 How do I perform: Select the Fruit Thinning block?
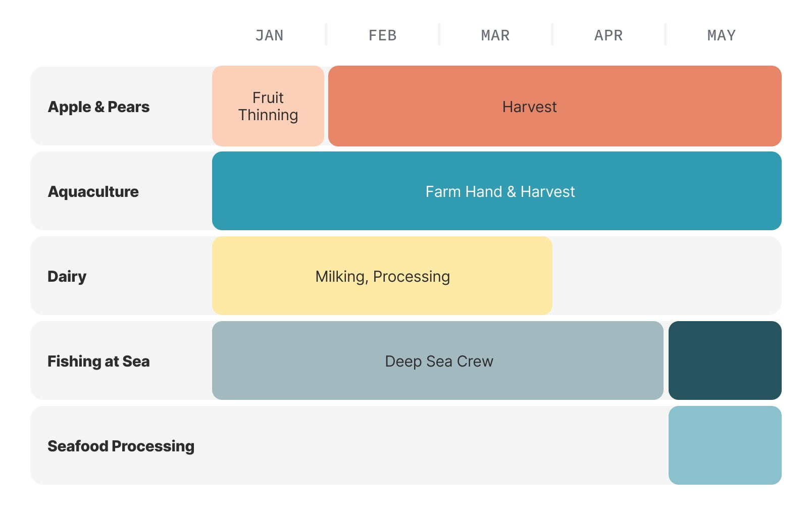click(268, 106)
